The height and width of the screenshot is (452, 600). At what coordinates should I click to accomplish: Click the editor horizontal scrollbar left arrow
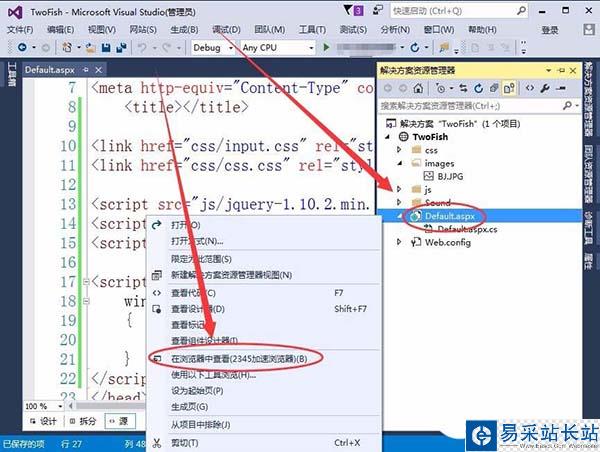71,406
